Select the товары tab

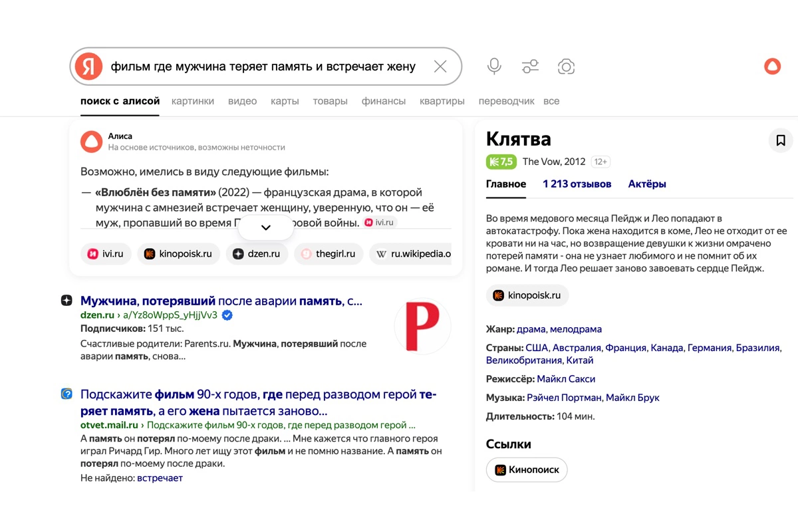pyautogui.click(x=331, y=101)
